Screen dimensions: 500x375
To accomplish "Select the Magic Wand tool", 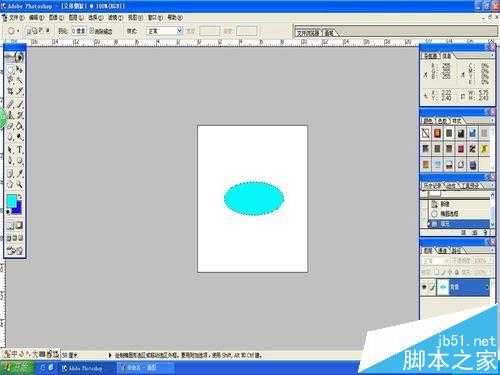I will 19,80.
